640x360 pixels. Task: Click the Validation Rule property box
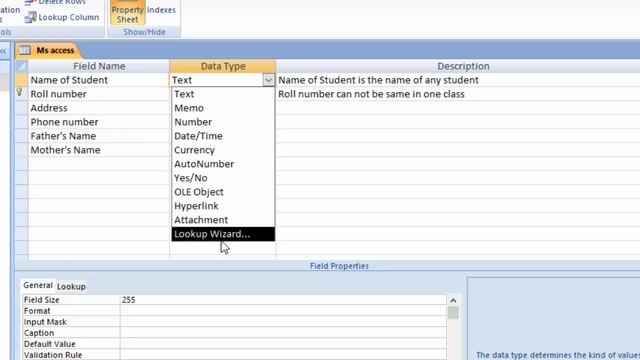point(283,355)
